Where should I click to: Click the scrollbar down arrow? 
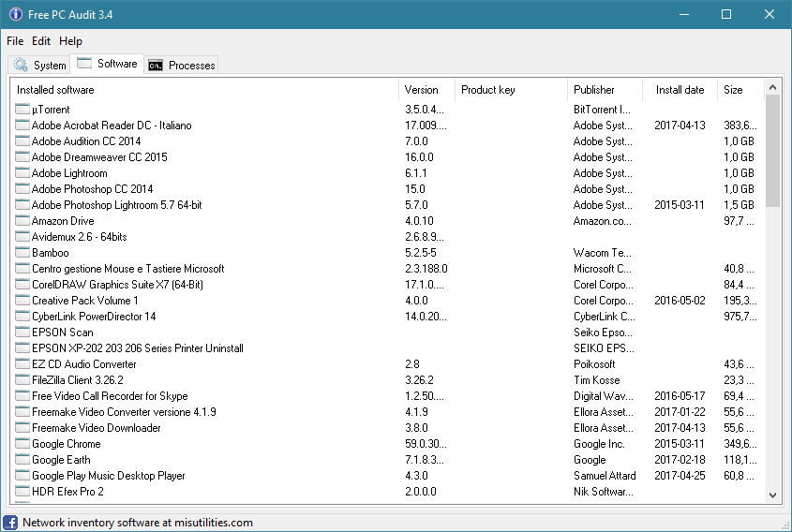(773, 495)
